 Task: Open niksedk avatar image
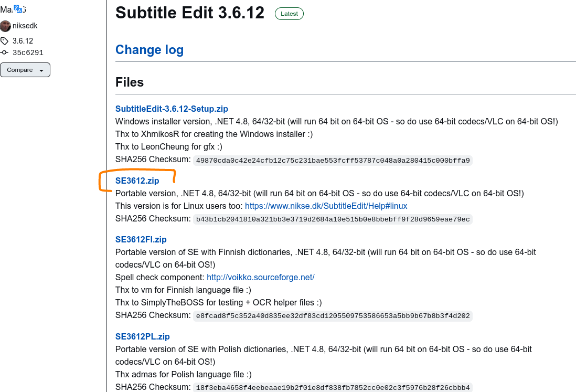(x=5, y=26)
